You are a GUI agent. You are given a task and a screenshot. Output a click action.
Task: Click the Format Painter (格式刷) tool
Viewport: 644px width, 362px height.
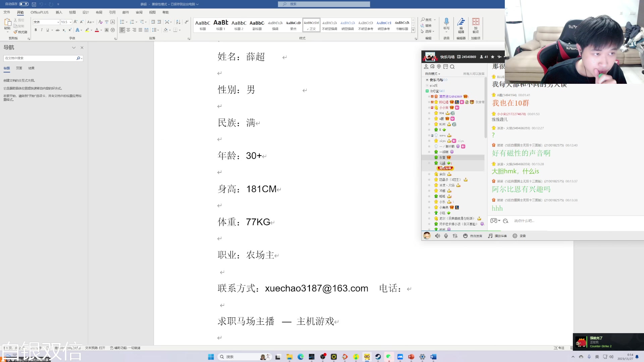pyautogui.click(x=20, y=32)
